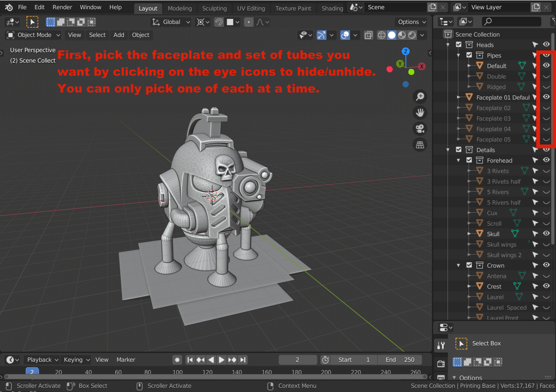Open the Global transform orientation dropdown
556x392 pixels.
[x=171, y=22]
